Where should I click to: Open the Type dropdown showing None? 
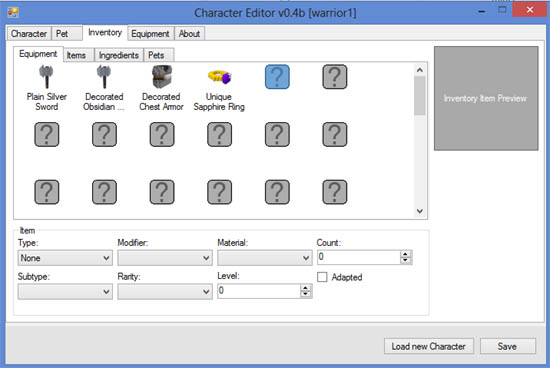point(65,258)
